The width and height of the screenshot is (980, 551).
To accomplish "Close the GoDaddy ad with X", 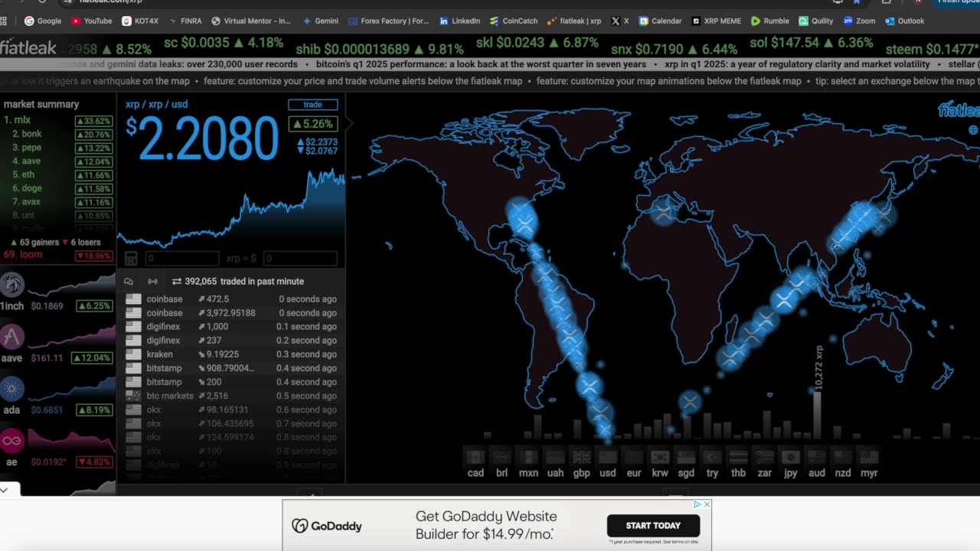I will 707,504.
